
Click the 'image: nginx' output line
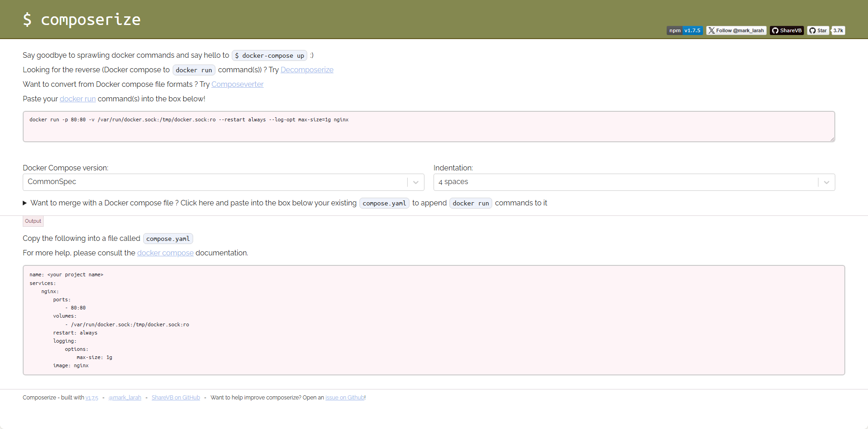click(71, 366)
